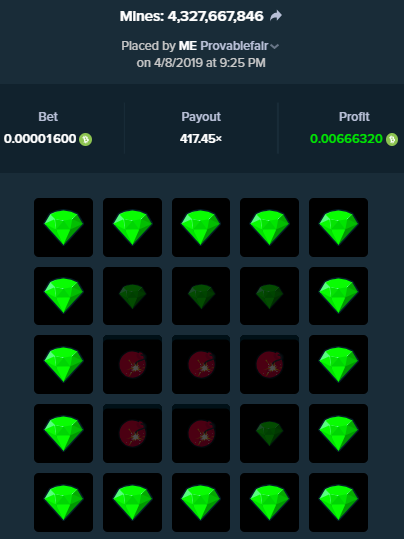Click the mine in fourth row, second column

coord(132,433)
